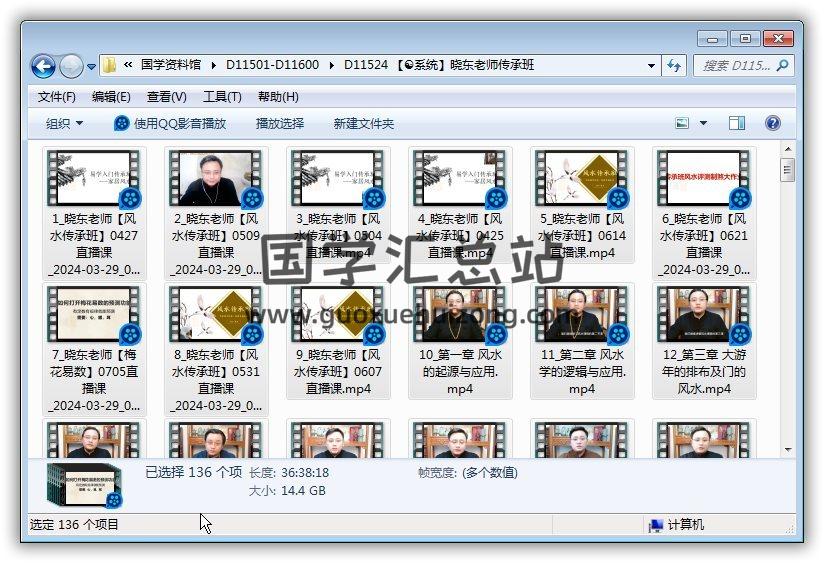Viewport: 824px width, 563px height.
Task: Click the 新建文件夹 button
Action: (364, 123)
